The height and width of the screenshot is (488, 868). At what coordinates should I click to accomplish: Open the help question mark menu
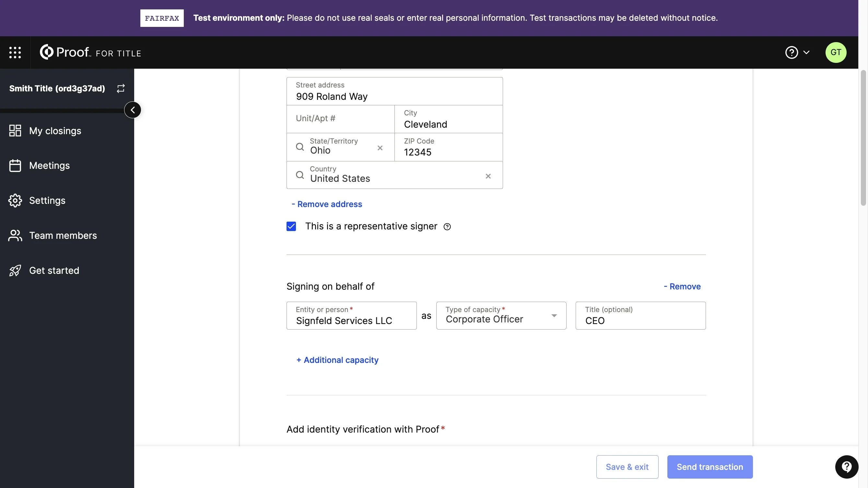(x=791, y=52)
